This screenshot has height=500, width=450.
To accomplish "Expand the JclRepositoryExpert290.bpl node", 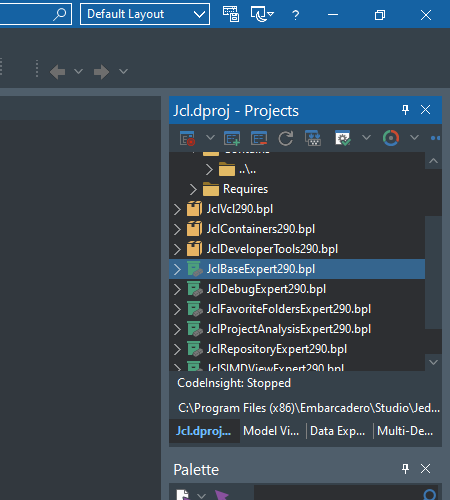I will coord(177,349).
